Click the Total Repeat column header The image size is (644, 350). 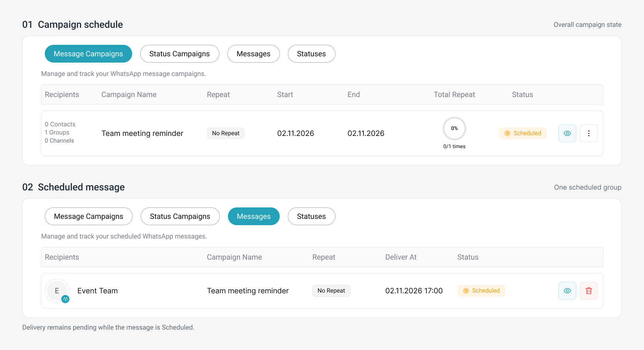pos(454,94)
